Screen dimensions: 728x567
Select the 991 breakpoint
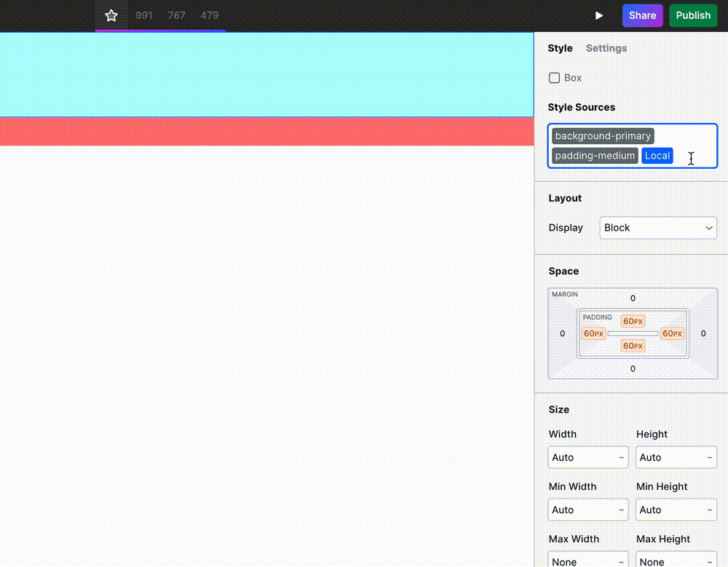click(x=144, y=15)
